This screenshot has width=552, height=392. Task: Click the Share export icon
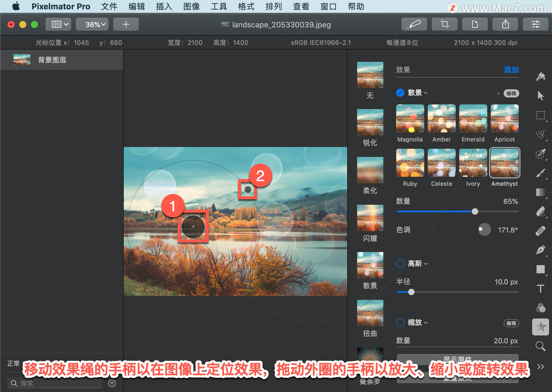click(505, 24)
